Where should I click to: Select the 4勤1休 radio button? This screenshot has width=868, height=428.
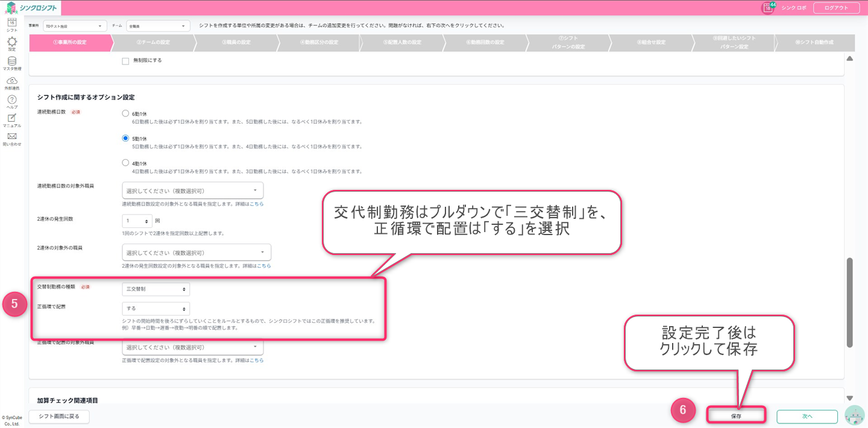pyautogui.click(x=125, y=163)
